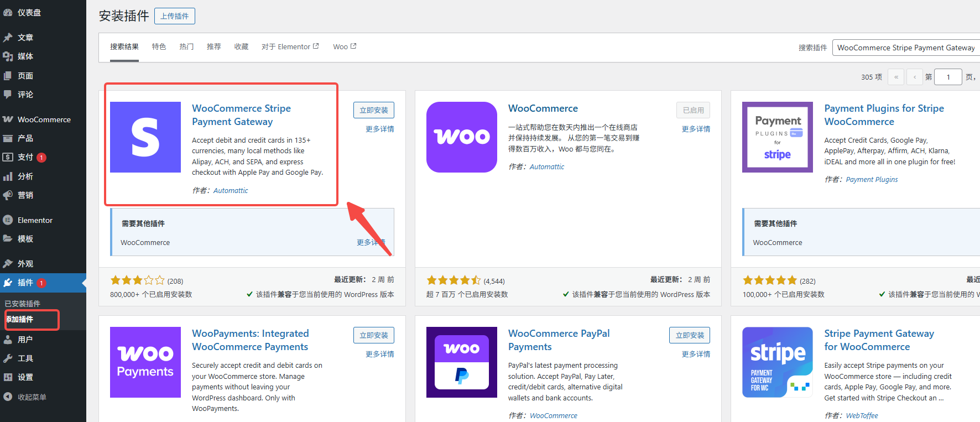
Task: Open Posts (文章) via pin icon
Action: click(x=8, y=38)
